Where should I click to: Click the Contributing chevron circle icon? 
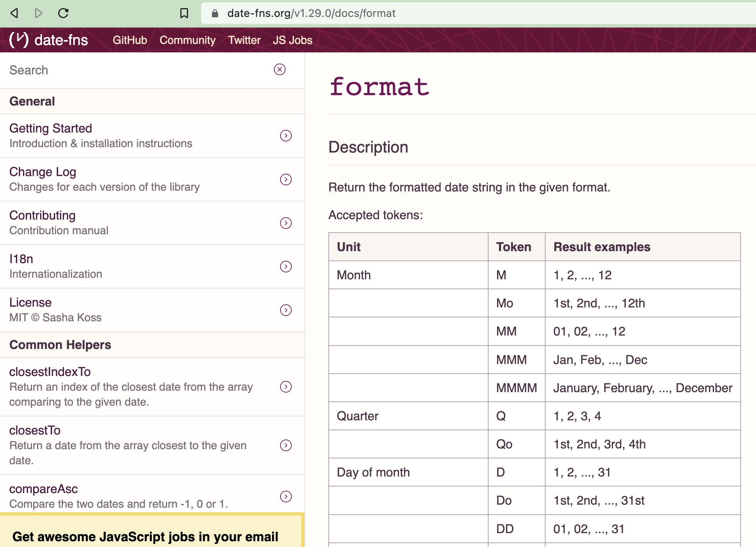pyautogui.click(x=286, y=223)
